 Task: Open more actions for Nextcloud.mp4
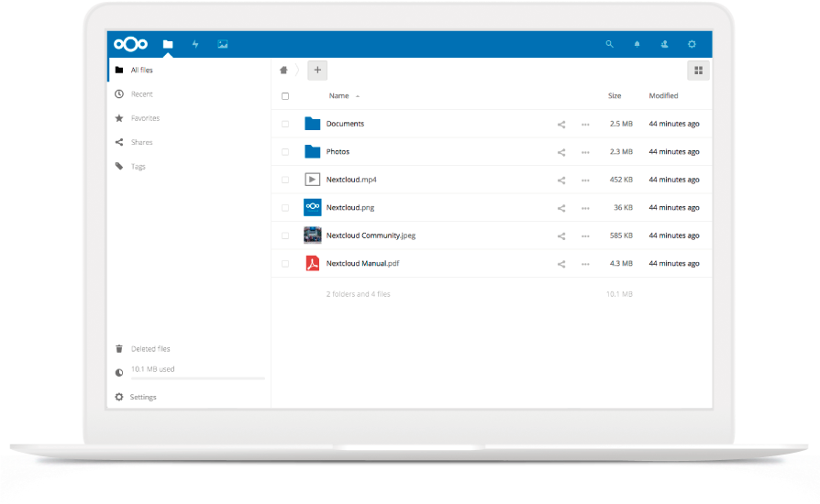(585, 181)
